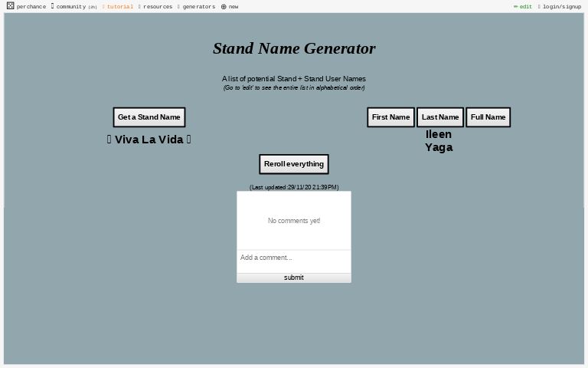Click the 'A list of potential Stand' description
Screen dimensions: 588x368
[x=294, y=78]
